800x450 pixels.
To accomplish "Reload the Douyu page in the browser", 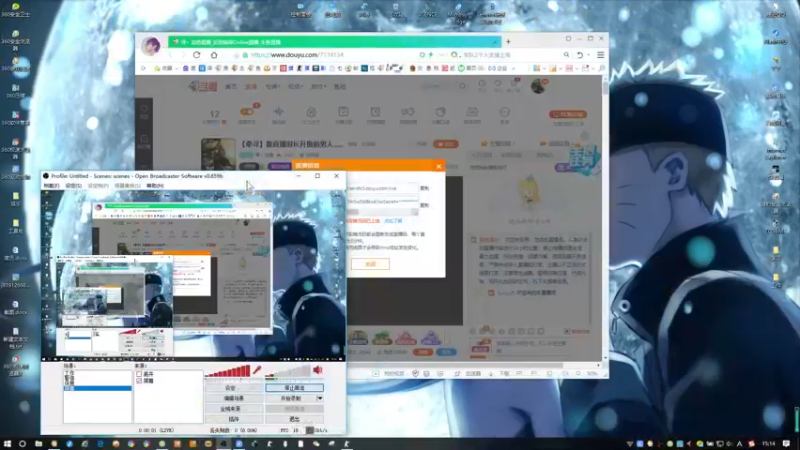I will point(196,55).
